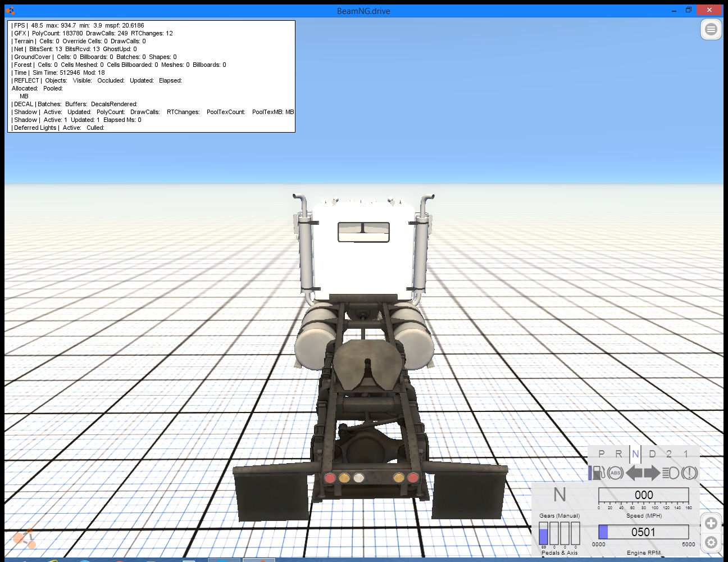Click the Shadow Active: 1 debug line
Viewport: 728px width, 562px height.
[76, 120]
